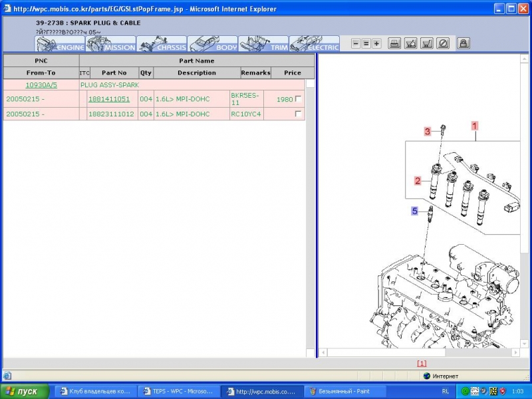Click the price value 1980
Image resolution: width=532 pixels, height=399 pixels.
pos(285,99)
